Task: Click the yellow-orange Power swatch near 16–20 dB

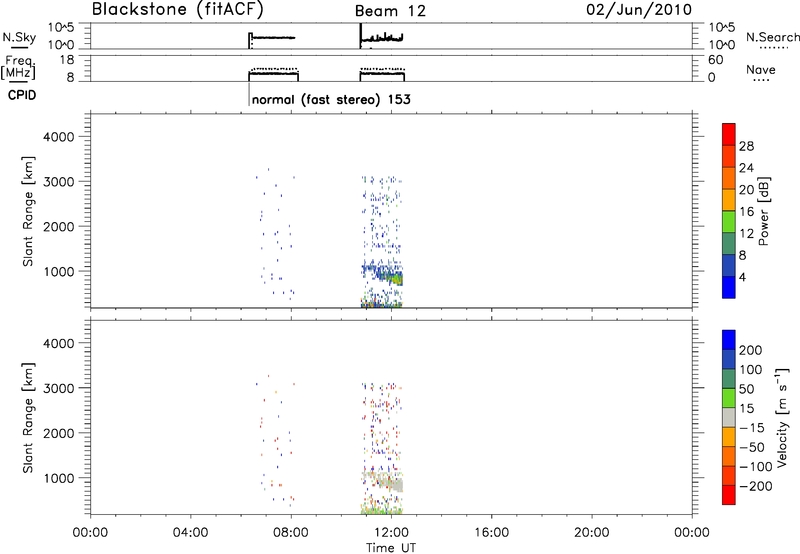Action: [729, 200]
